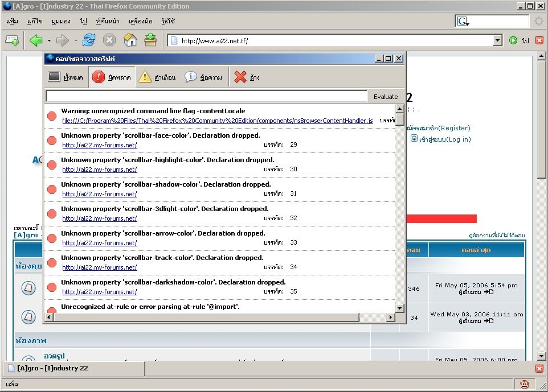Open link under scrollbar-3dlight-color error
The image size is (548, 392).
[x=100, y=218]
